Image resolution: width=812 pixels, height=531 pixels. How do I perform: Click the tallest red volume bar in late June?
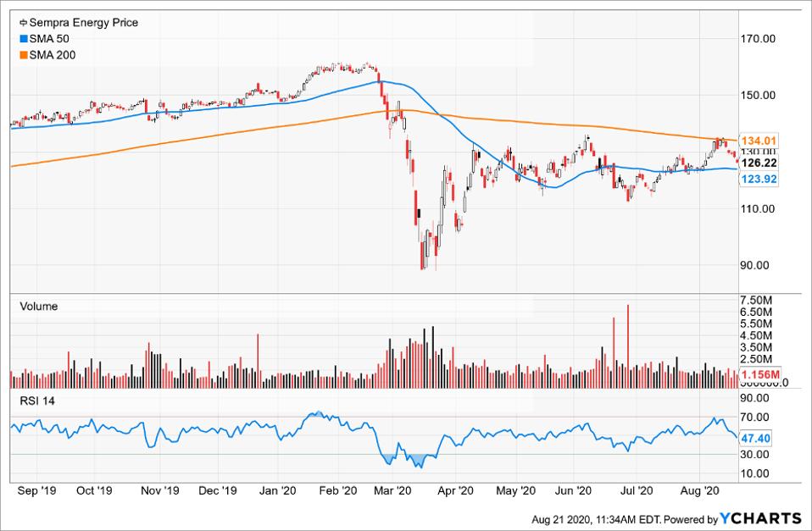pos(628,346)
